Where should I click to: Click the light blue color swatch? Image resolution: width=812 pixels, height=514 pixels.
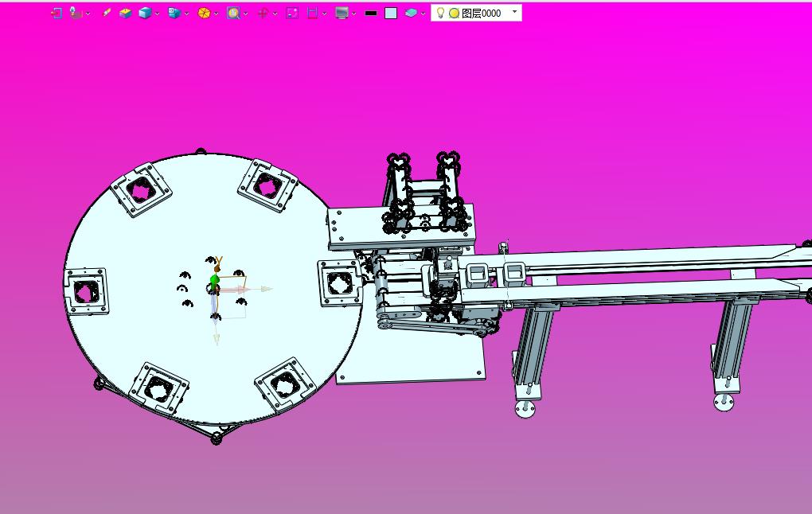(391, 14)
